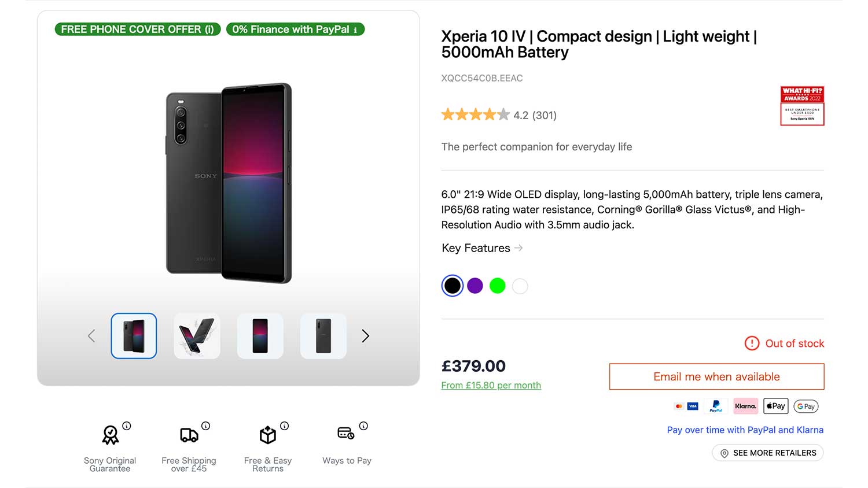
Task: Select the black colour option
Action: click(x=453, y=286)
